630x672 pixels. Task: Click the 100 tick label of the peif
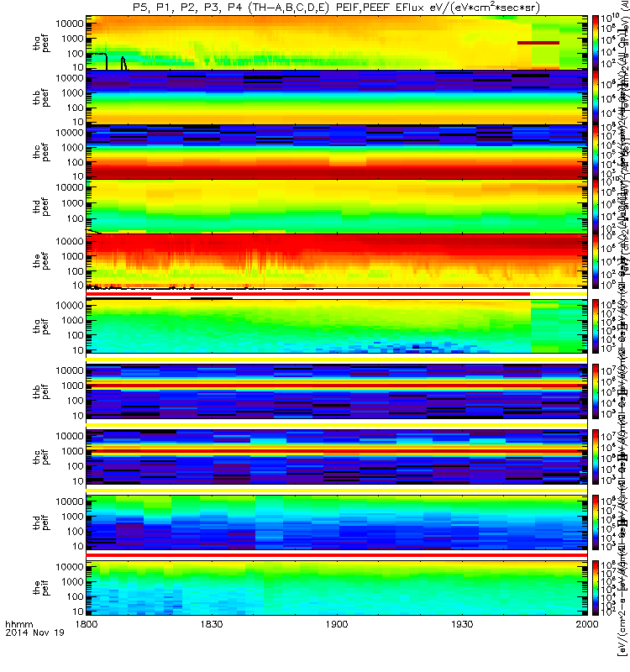(x=75, y=596)
